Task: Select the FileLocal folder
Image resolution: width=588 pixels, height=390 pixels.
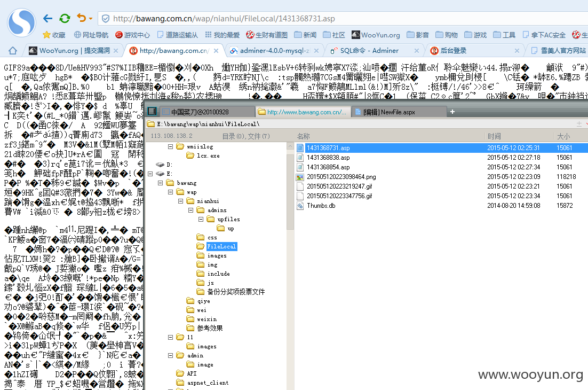Action: (x=221, y=246)
